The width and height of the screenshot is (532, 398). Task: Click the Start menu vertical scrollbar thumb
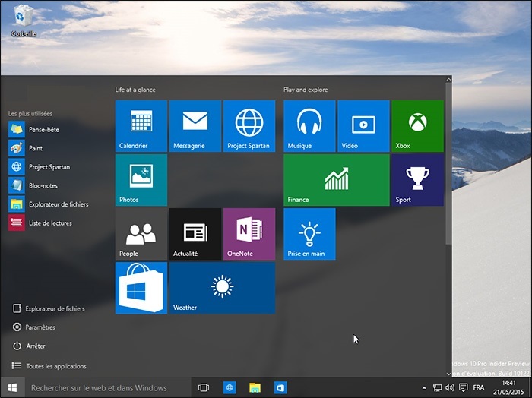[448, 163]
